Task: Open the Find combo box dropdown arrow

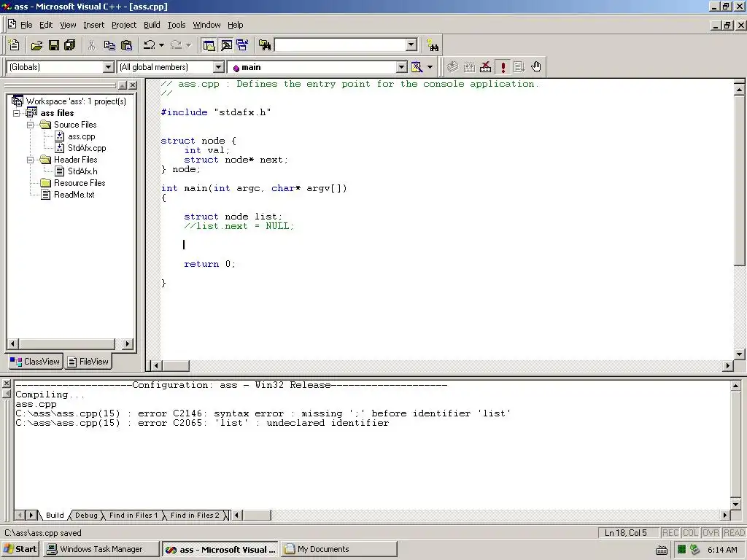Action: 411,45
